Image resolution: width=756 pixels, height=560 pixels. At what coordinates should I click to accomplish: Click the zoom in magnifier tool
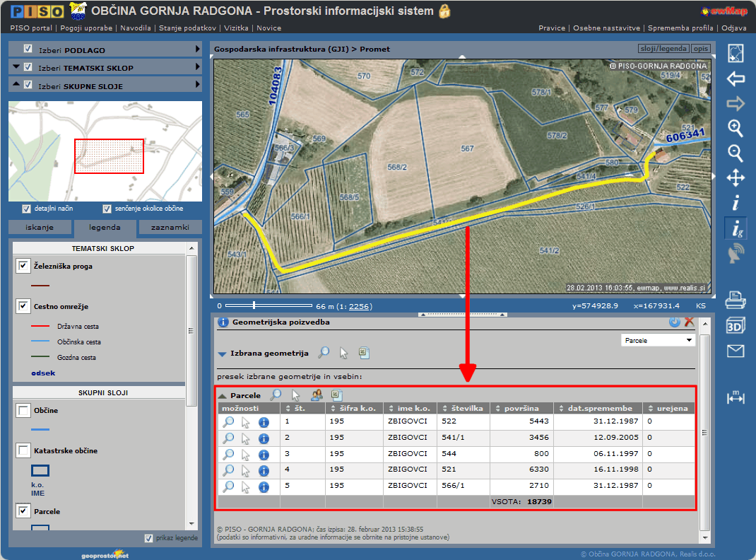pyautogui.click(x=736, y=128)
